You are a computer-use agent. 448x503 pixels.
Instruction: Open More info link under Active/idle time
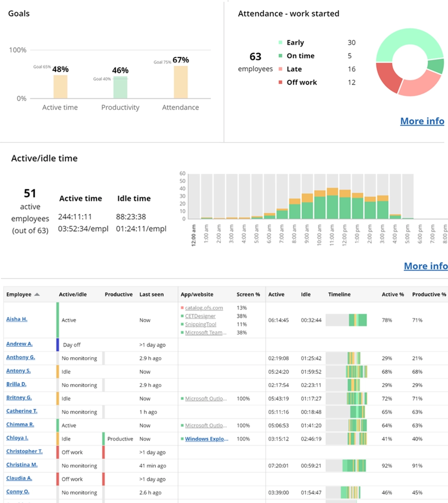coord(426,266)
